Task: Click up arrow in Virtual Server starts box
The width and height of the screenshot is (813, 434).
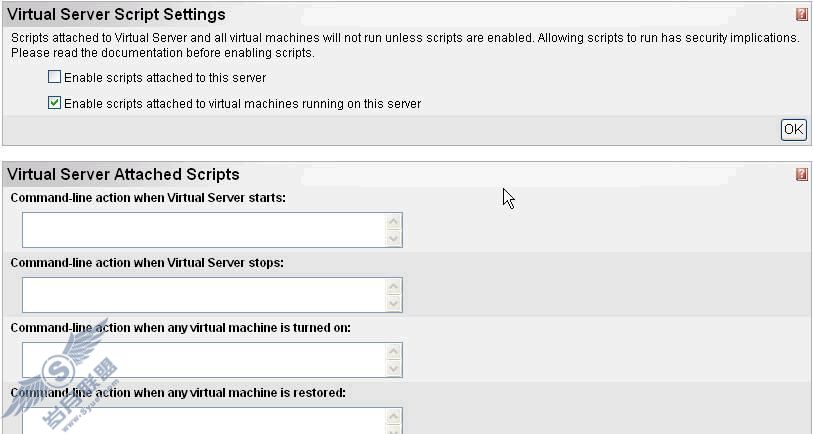Action: click(394, 222)
